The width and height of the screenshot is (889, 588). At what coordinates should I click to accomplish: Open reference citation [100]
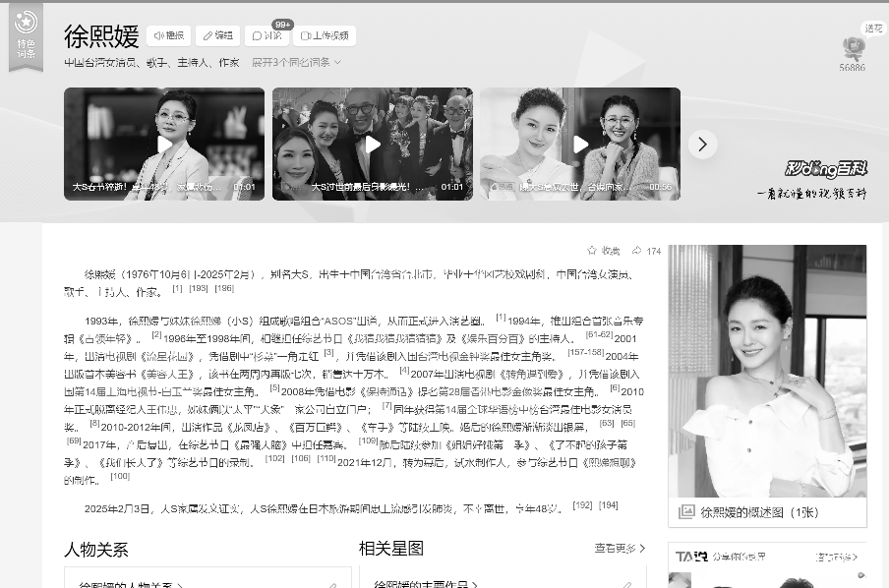120,476
